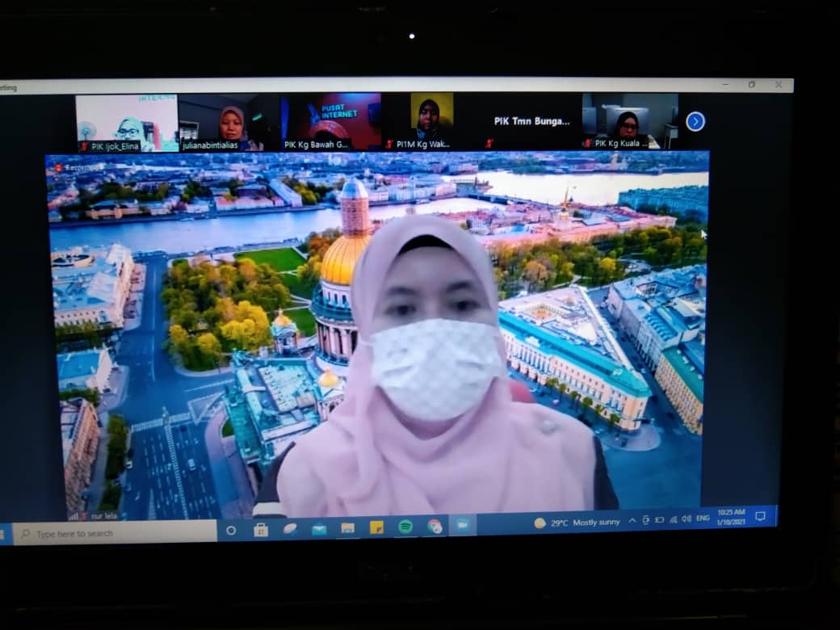Open the weather 29°C Mostly sunny widget

[577, 523]
